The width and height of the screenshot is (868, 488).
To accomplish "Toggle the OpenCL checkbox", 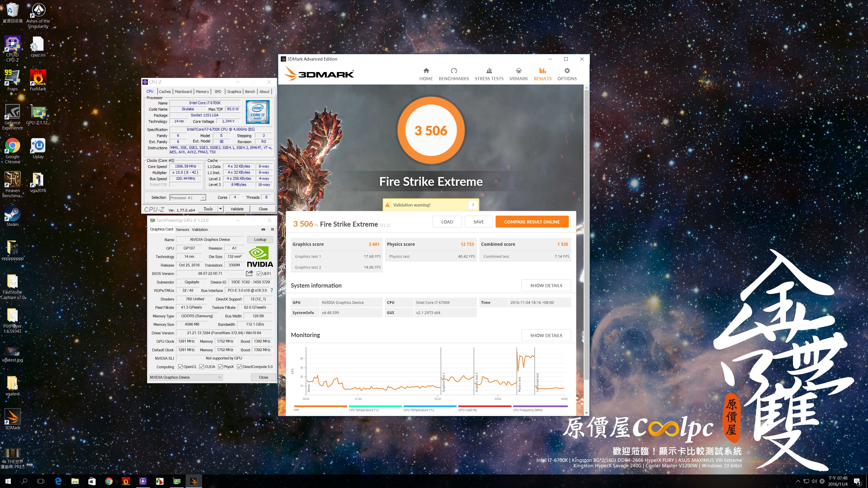I will [x=180, y=367].
